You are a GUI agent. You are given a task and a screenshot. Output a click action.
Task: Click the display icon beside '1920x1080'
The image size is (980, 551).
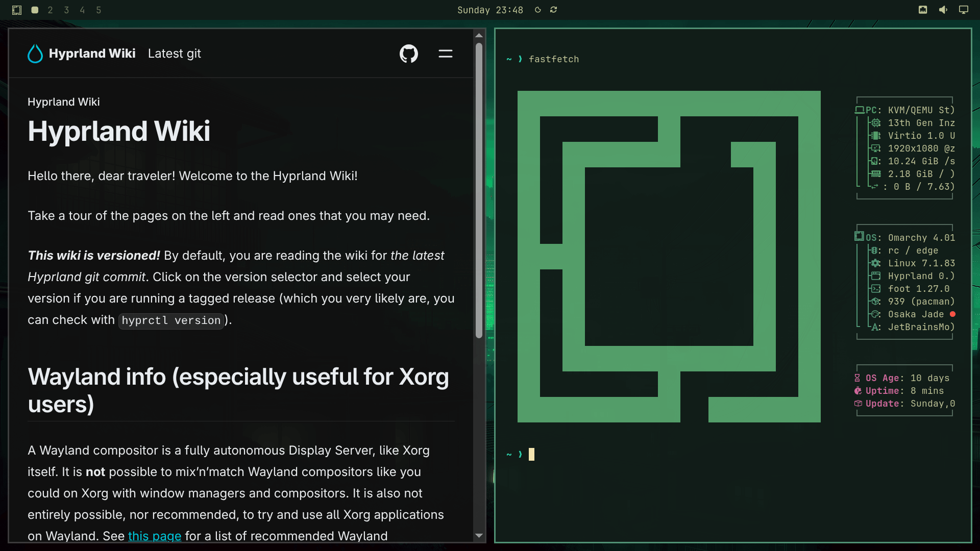876,148
